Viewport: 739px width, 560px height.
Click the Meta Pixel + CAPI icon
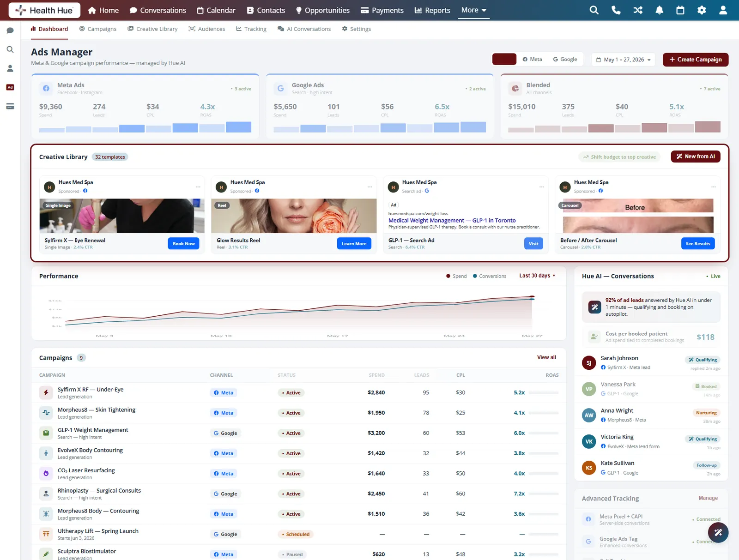[588, 519]
